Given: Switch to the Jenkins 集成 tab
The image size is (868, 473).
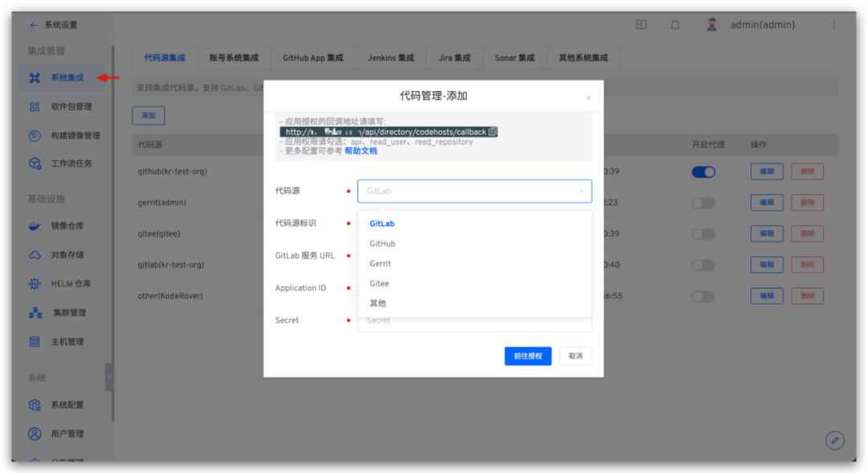Looking at the screenshot, I should click(x=391, y=57).
